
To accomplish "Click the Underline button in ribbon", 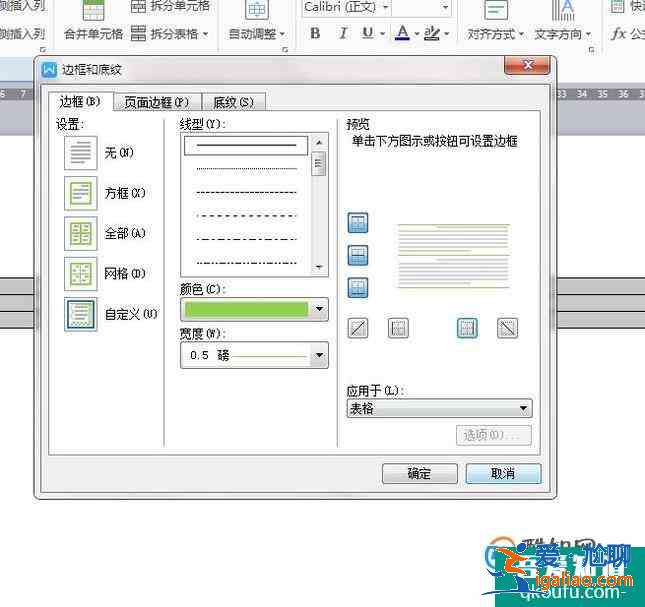I will click(x=367, y=33).
